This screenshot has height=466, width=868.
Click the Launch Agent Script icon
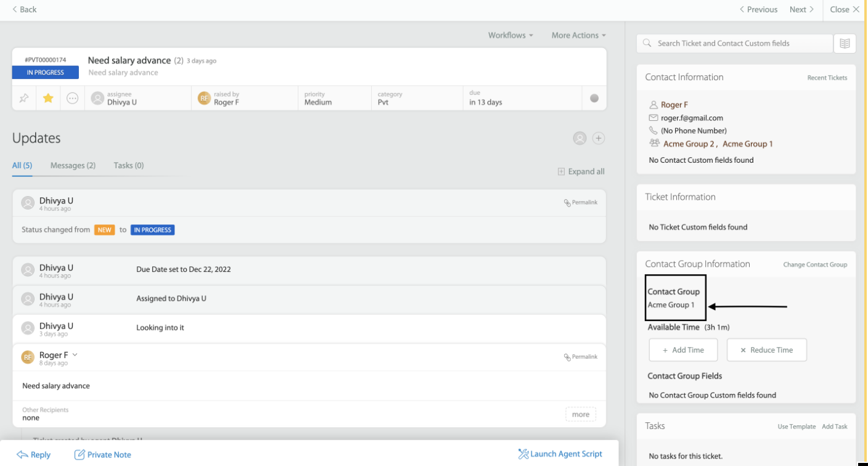click(523, 454)
